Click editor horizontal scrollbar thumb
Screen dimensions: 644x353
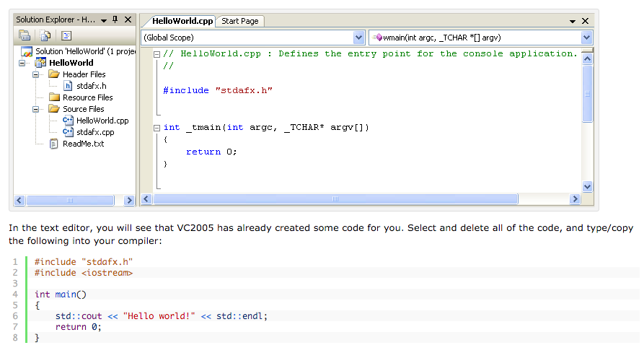(335, 199)
